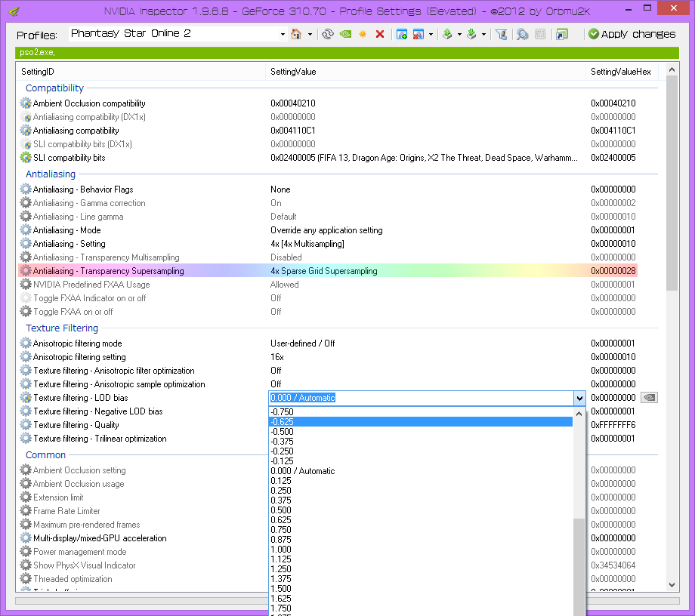Select the Multi-display/mixed-GPU acceleration row
The image size is (695, 616).
(144, 538)
